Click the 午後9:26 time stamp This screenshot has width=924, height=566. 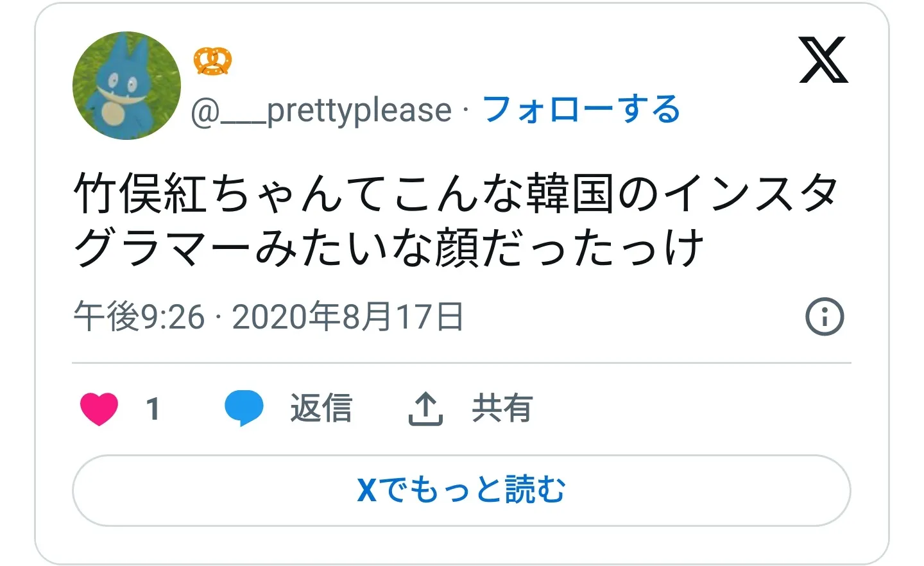click(x=139, y=316)
